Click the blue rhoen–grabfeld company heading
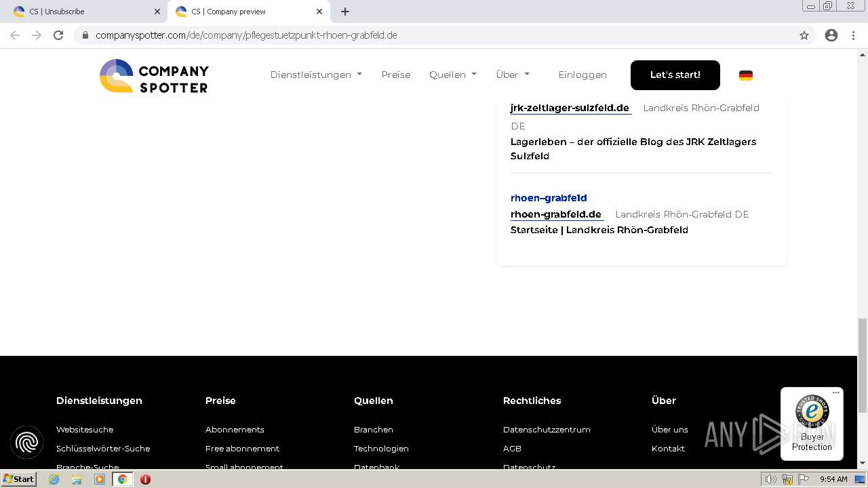The image size is (868, 488). pos(549,198)
